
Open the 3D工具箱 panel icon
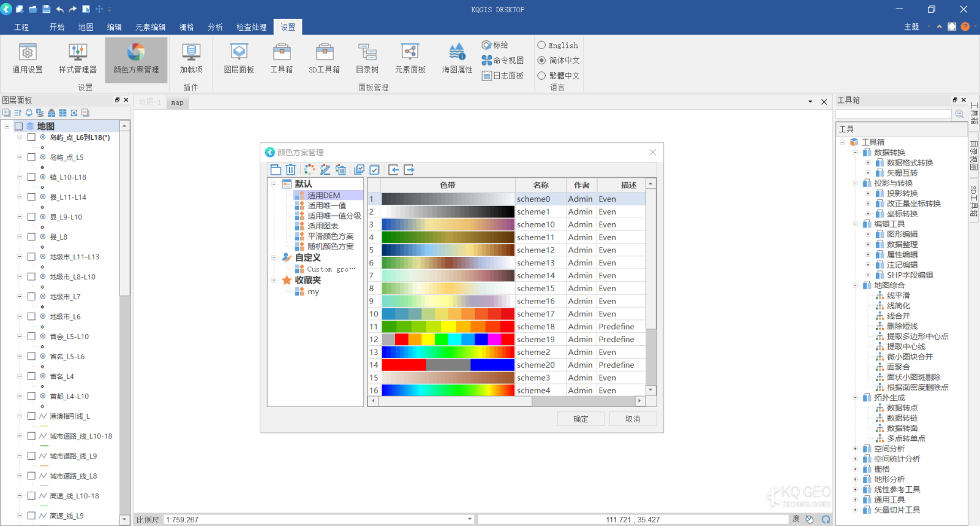[324, 59]
